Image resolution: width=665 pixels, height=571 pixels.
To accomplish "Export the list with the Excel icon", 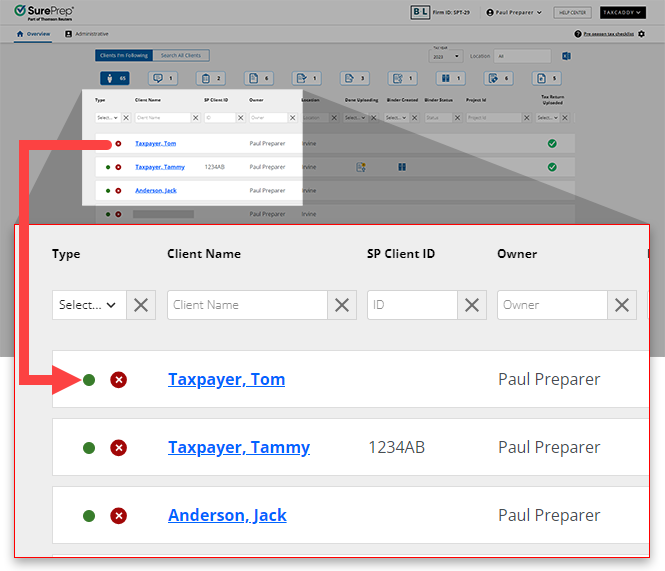I will tap(566, 56).
